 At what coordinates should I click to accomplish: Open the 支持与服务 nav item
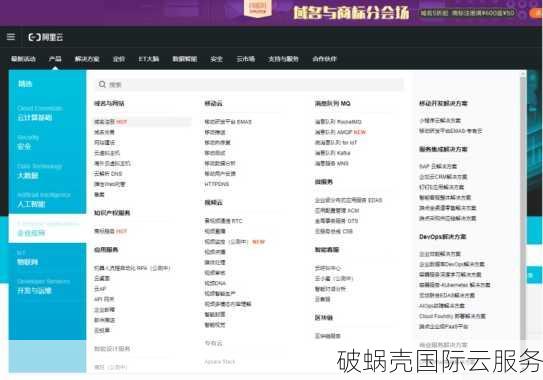(x=283, y=59)
